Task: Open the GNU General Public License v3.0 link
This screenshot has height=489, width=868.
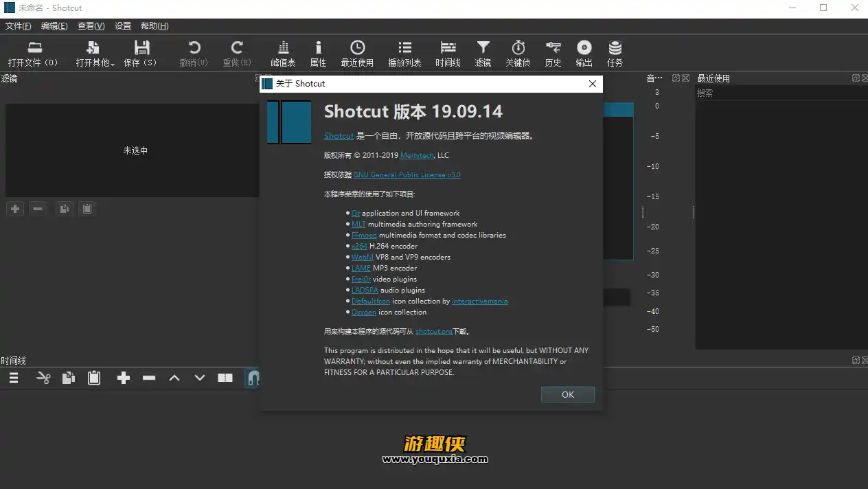Action: (x=407, y=174)
